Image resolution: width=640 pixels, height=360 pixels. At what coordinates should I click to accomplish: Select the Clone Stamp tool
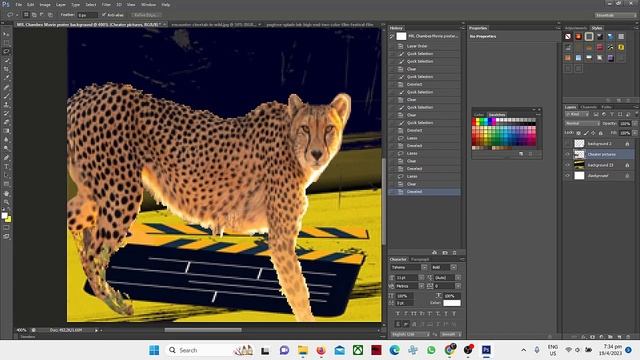[6, 104]
